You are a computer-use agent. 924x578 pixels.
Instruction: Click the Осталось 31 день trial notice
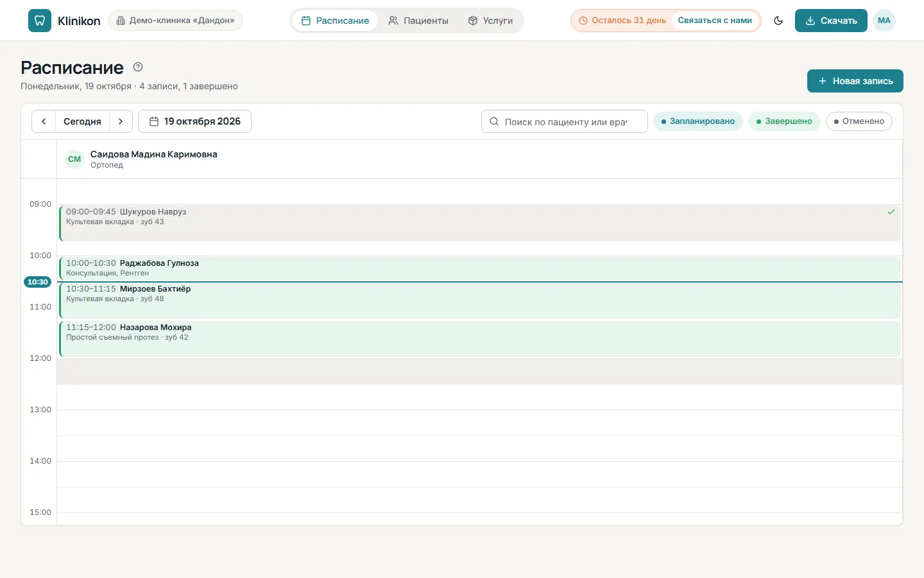(x=622, y=21)
